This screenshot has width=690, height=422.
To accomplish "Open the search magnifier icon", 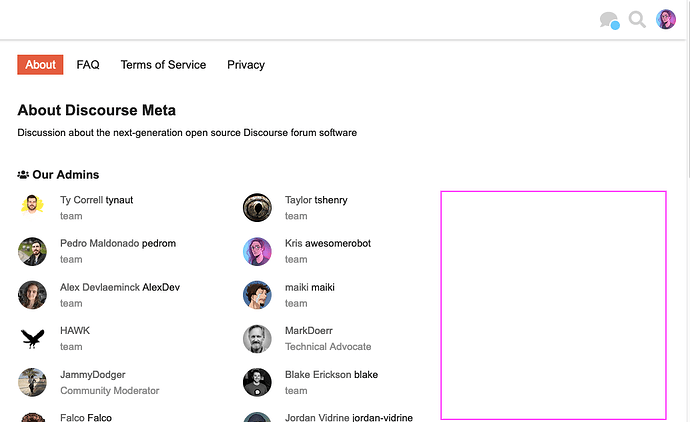I will [x=637, y=20].
